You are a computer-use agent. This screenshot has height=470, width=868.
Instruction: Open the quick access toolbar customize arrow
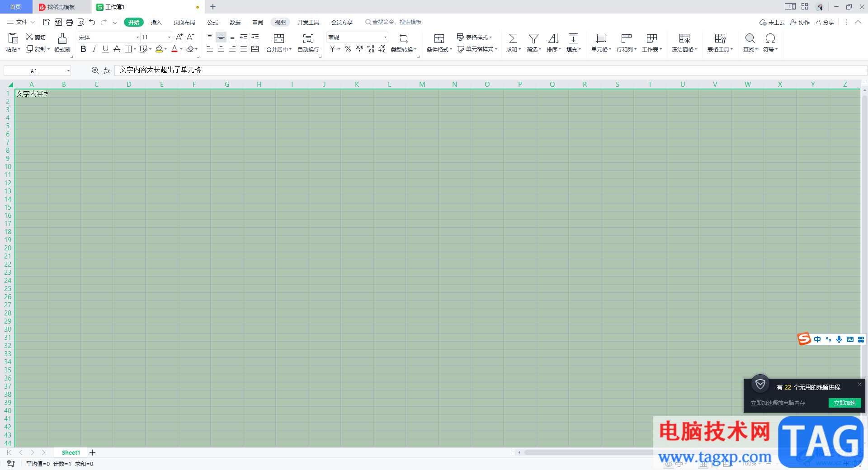click(115, 22)
